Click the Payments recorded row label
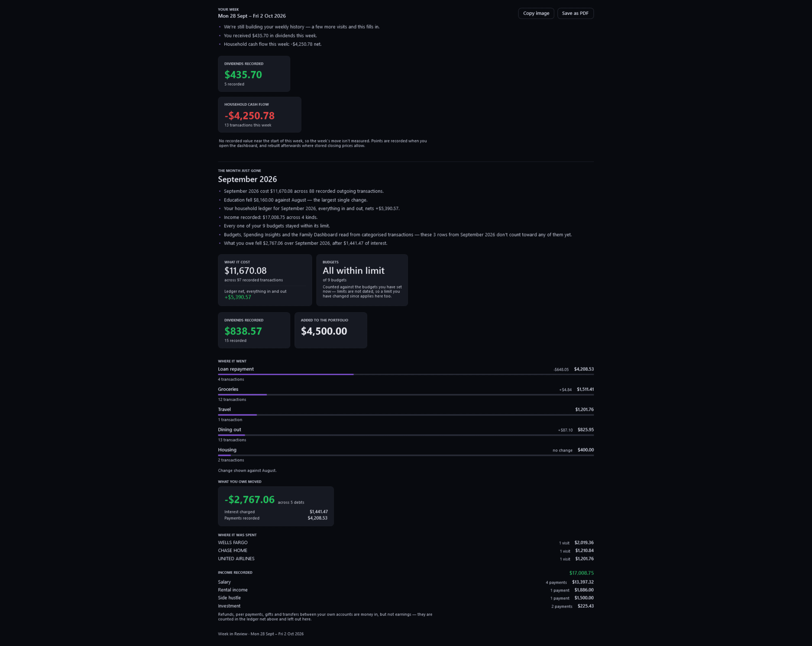This screenshot has width=812, height=646. (242, 518)
